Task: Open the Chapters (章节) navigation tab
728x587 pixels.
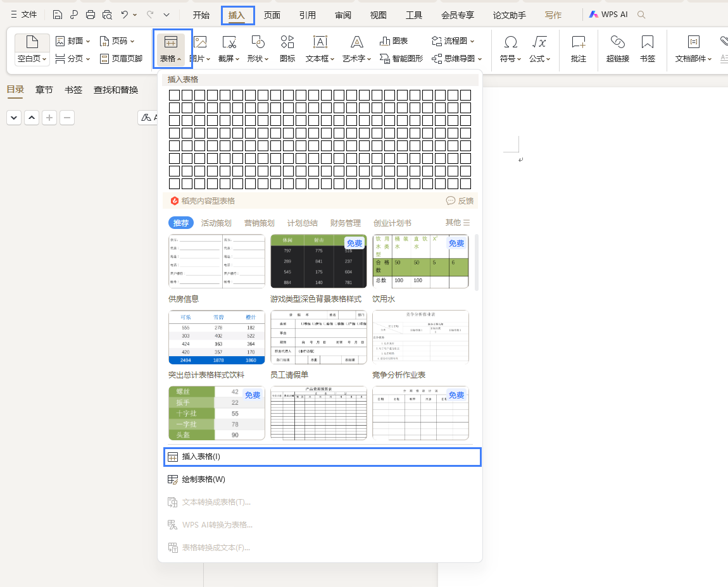Action: tap(44, 90)
